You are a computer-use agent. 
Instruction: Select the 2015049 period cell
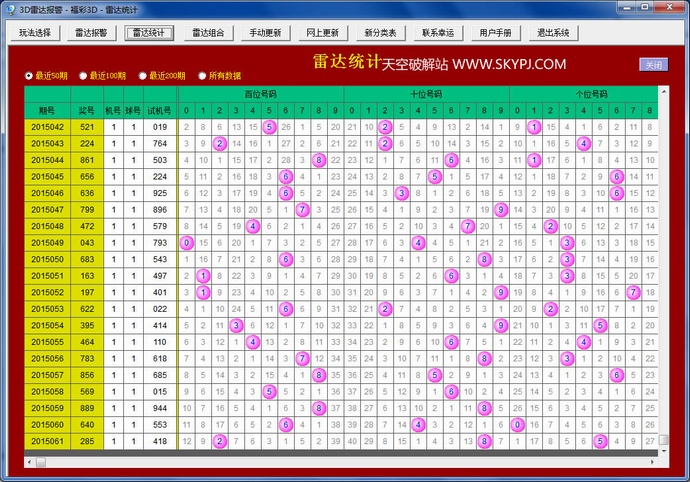pyautogui.click(x=47, y=243)
